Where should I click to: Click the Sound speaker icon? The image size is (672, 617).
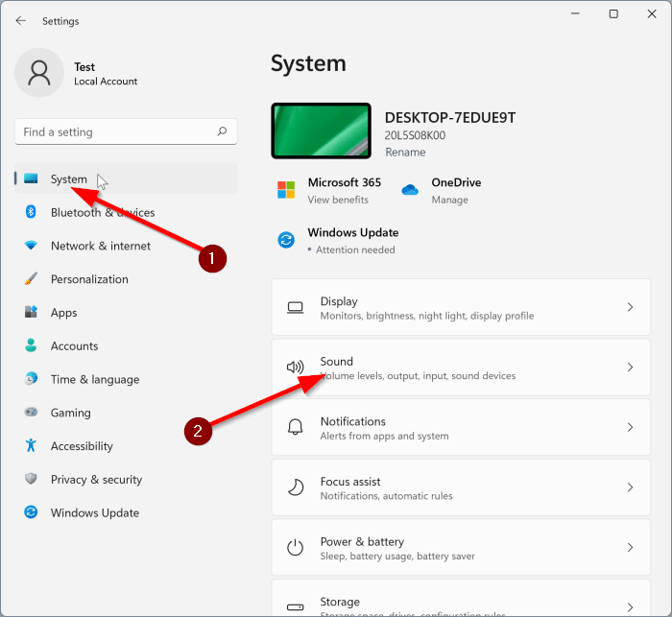[x=296, y=368]
